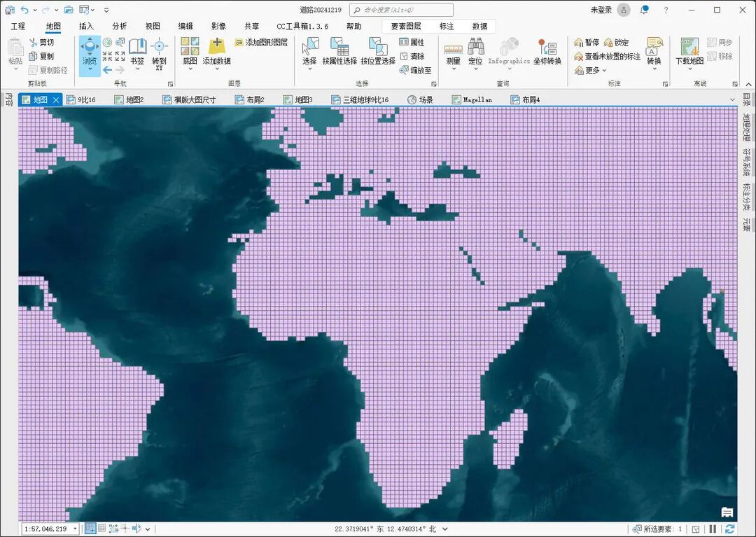The image size is (756, 537).
Task: Click the Fixed Zoom In arrows icon
Action: coord(108,57)
